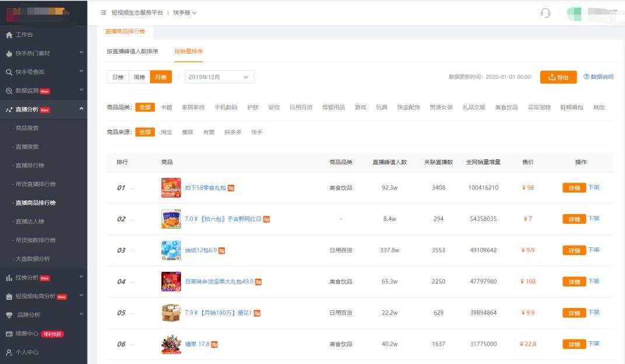Click the 数据说明 question mark icon
The width and height of the screenshot is (625, 364).
[586, 76]
